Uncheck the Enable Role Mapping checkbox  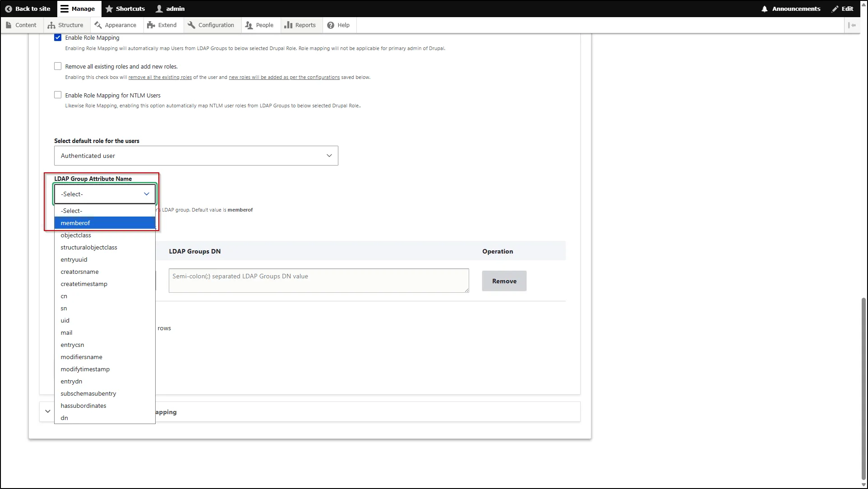click(x=58, y=37)
